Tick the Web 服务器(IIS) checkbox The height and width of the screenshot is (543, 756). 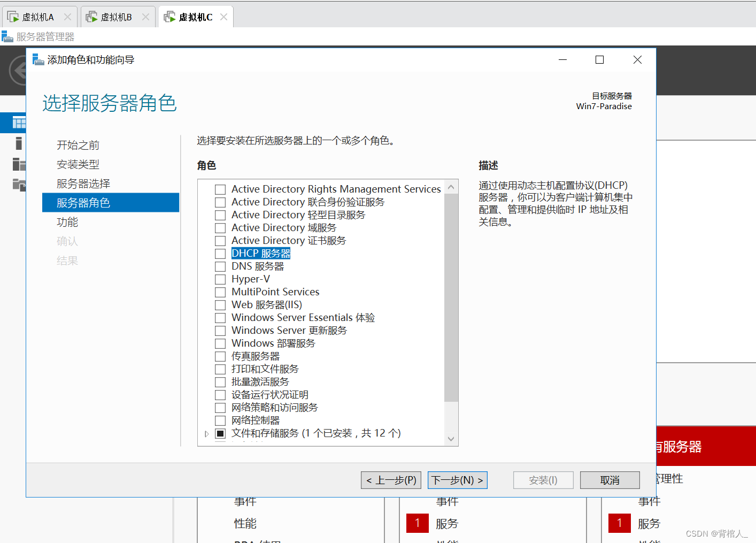pyautogui.click(x=220, y=305)
